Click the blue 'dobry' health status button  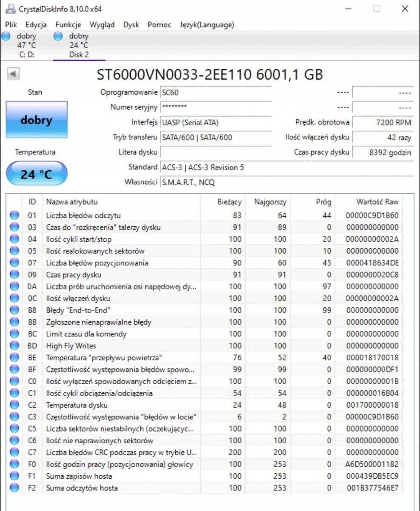[x=37, y=120]
